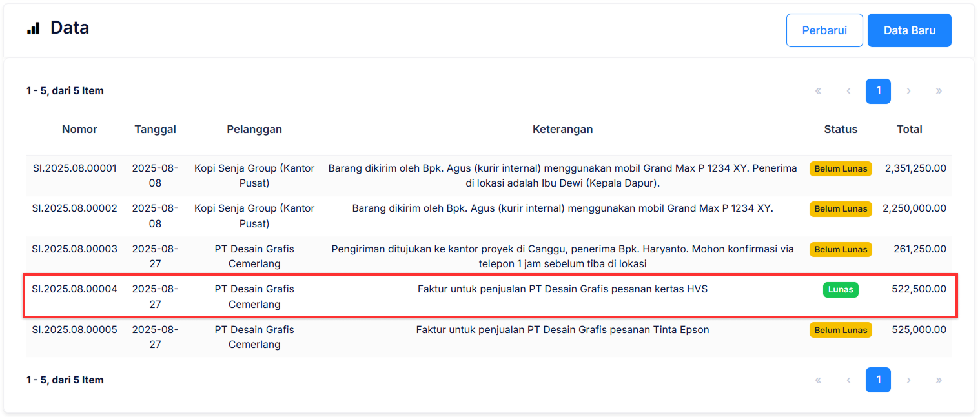Click the Total column header

pyautogui.click(x=909, y=129)
